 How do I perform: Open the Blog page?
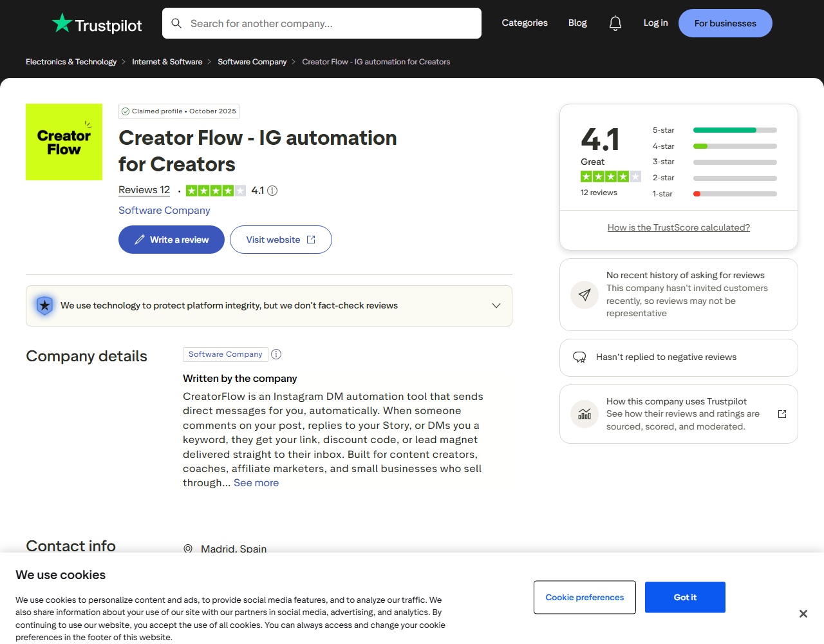point(577,23)
